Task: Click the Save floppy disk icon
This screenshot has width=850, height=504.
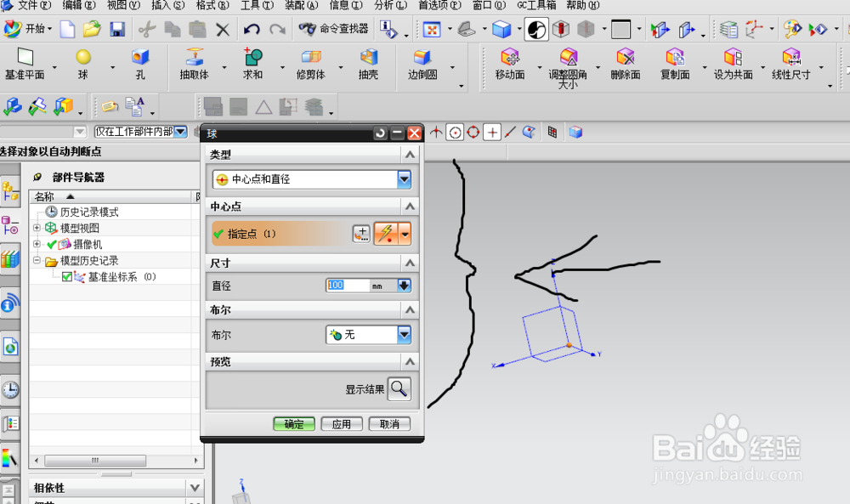Action: click(x=117, y=29)
